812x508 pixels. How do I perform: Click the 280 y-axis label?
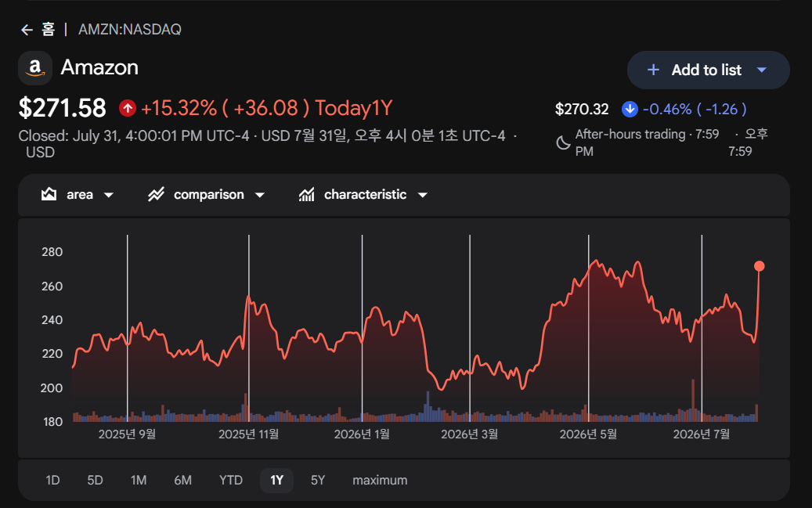pyautogui.click(x=52, y=252)
